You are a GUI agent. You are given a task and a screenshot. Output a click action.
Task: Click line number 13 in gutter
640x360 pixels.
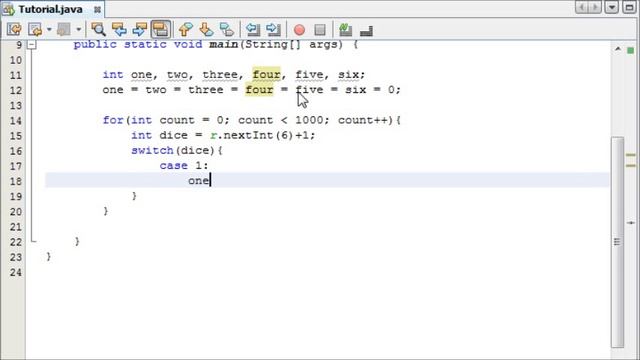tap(16, 105)
